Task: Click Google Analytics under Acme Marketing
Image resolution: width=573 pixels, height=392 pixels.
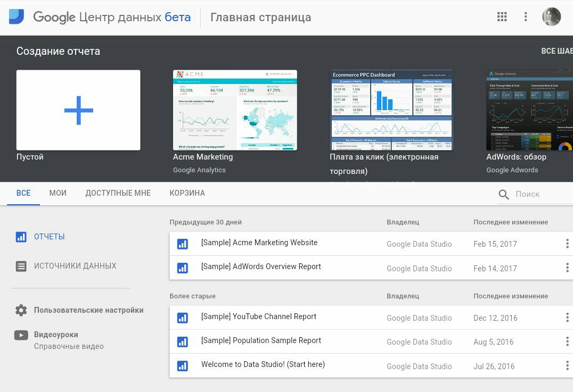Action: [x=199, y=170]
